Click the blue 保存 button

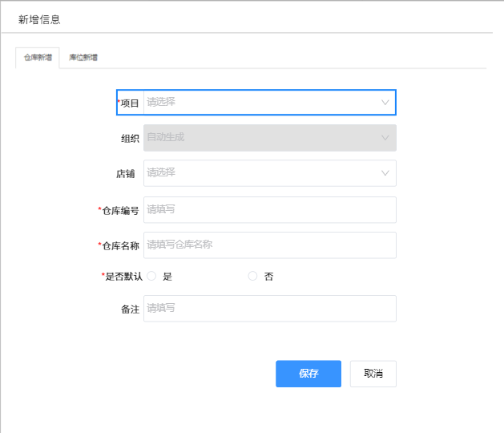pos(308,374)
